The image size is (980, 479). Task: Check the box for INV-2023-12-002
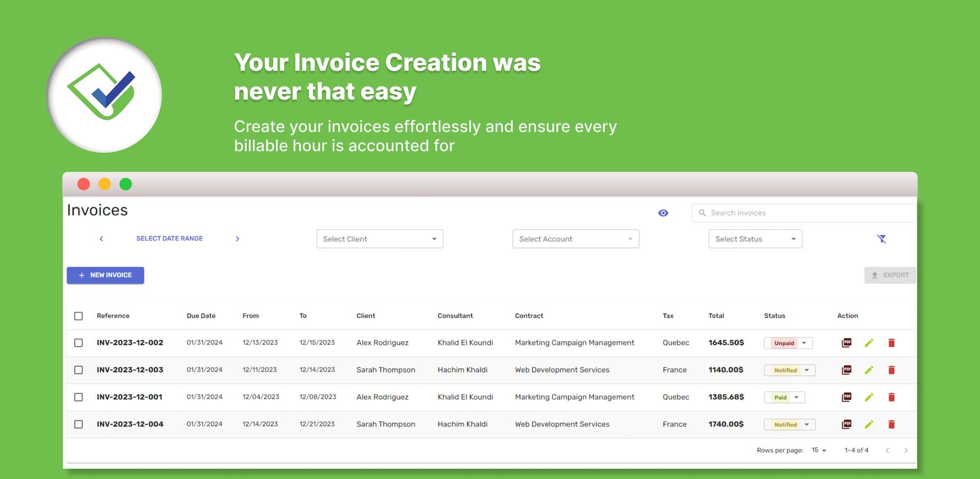pyautogui.click(x=78, y=343)
